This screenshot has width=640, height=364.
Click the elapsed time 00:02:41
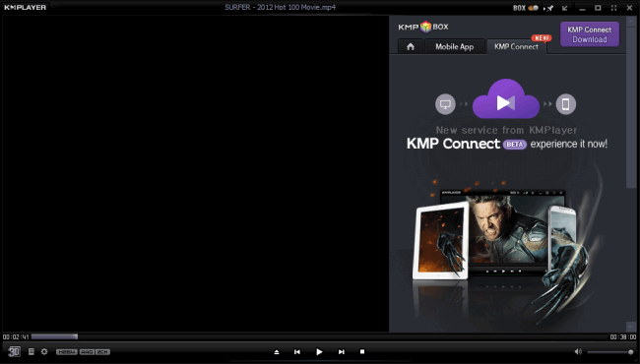[16, 337]
